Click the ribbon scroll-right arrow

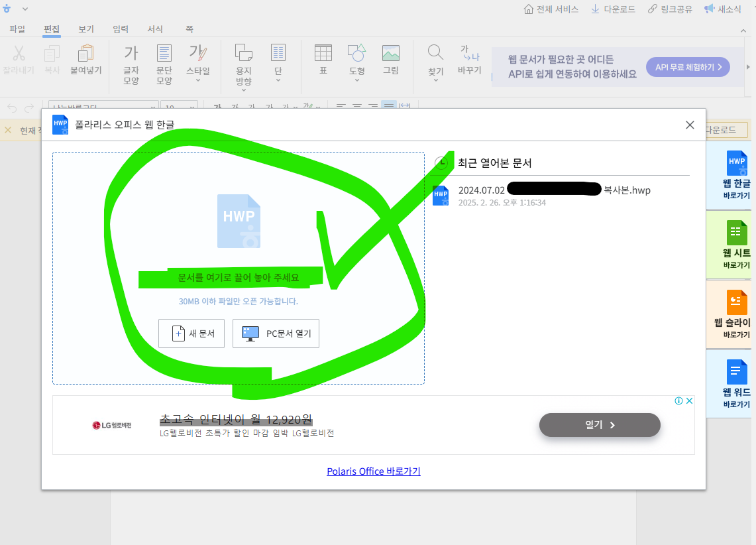[748, 67]
